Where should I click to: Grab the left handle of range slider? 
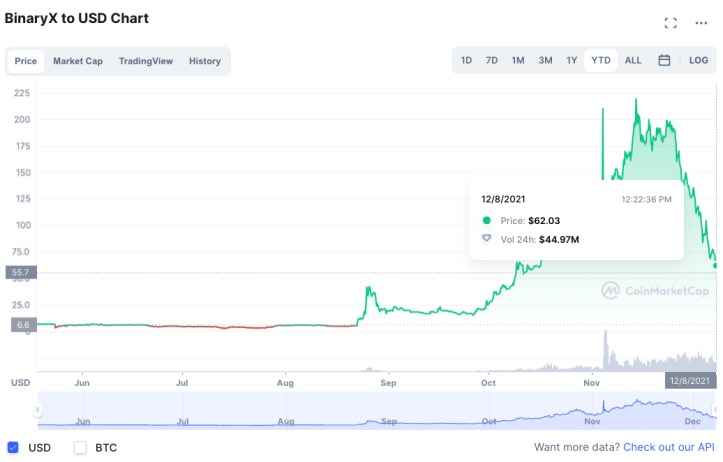pos(37,409)
